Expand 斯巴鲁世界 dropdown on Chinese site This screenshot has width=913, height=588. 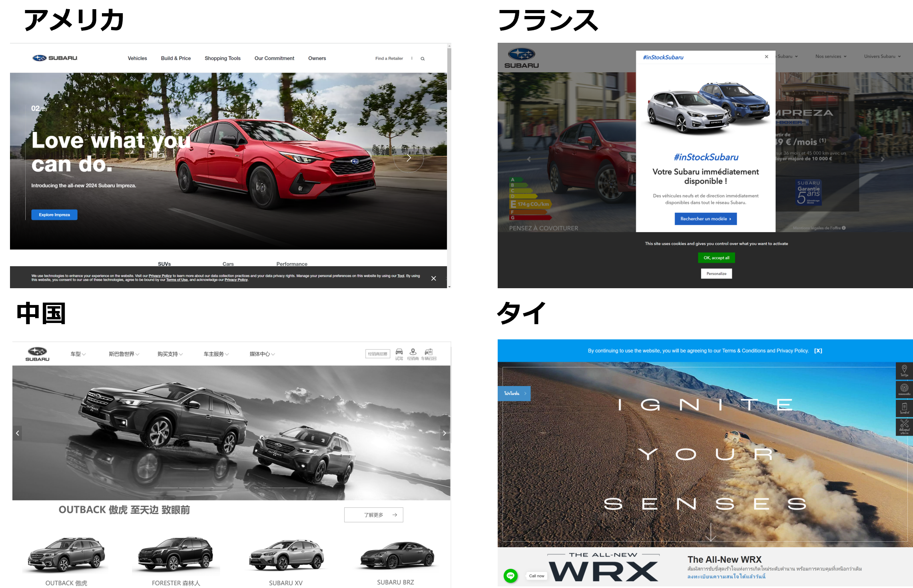tap(122, 354)
